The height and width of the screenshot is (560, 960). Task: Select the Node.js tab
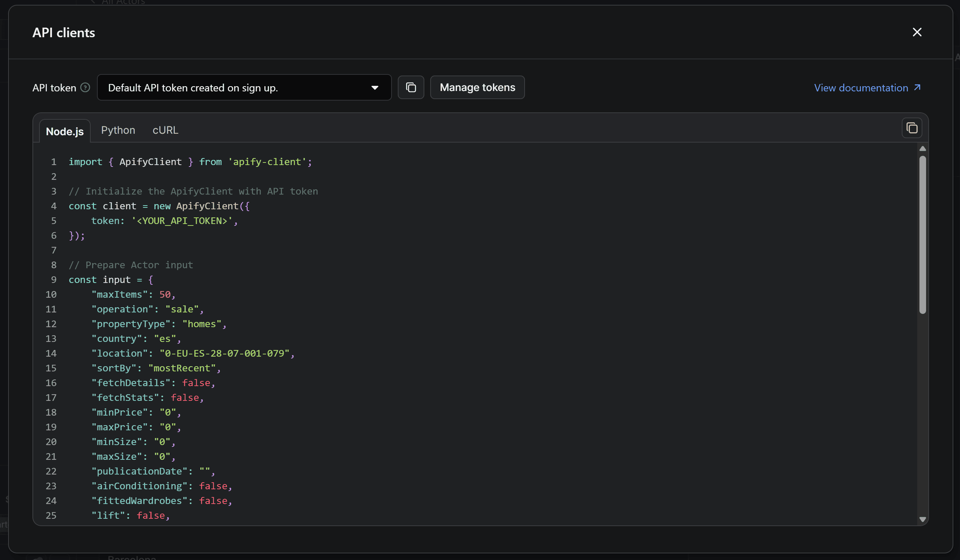click(65, 131)
